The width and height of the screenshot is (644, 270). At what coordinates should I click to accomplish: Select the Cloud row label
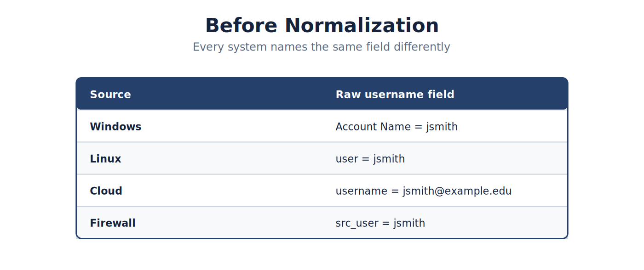106,191
